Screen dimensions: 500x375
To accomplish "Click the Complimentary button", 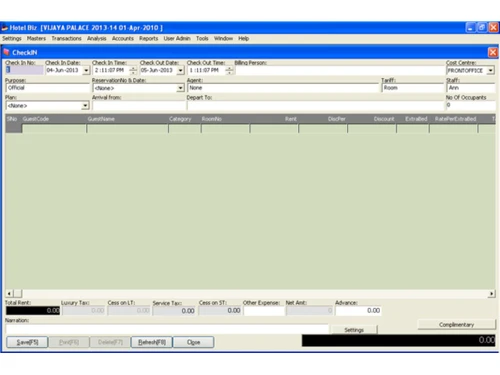I will pyautogui.click(x=456, y=324).
